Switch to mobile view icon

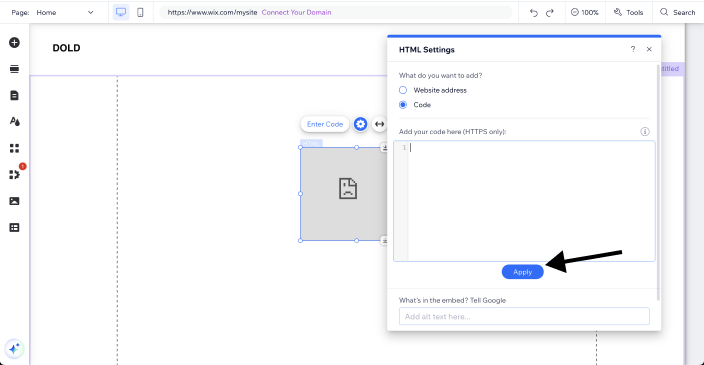(140, 13)
